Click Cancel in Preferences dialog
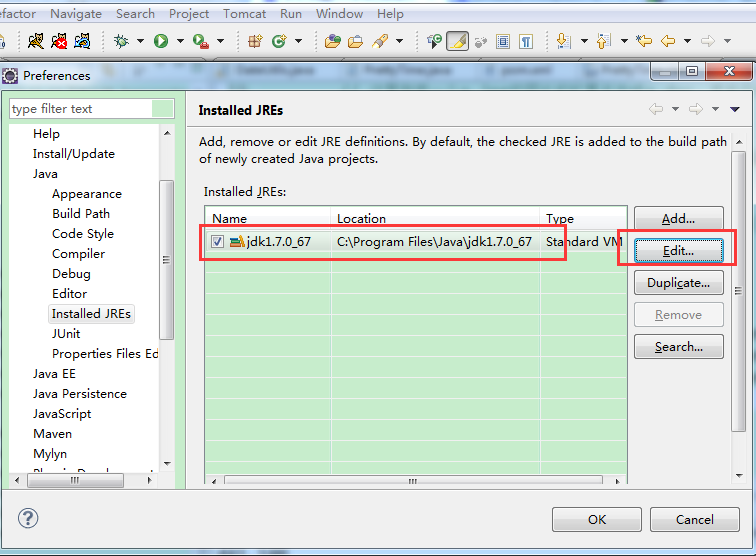The height and width of the screenshot is (556, 756). (x=694, y=519)
